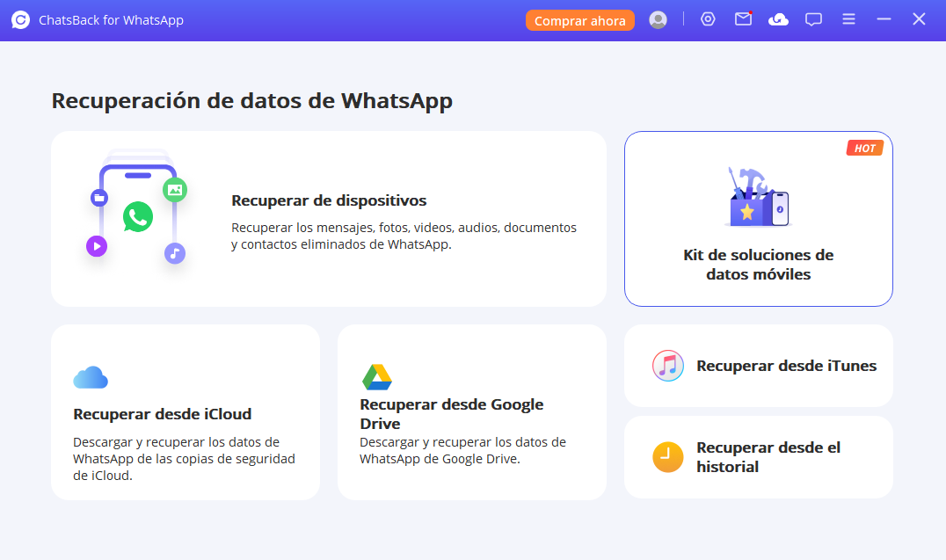946x560 pixels.
Task: Open the user account profile icon
Action: [658, 20]
